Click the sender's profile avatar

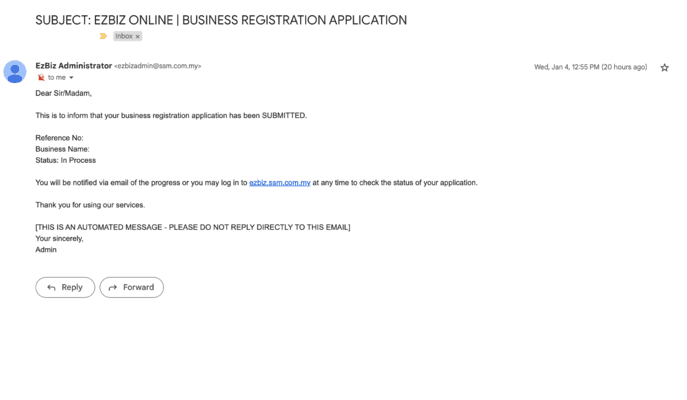[x=15, y=71]
